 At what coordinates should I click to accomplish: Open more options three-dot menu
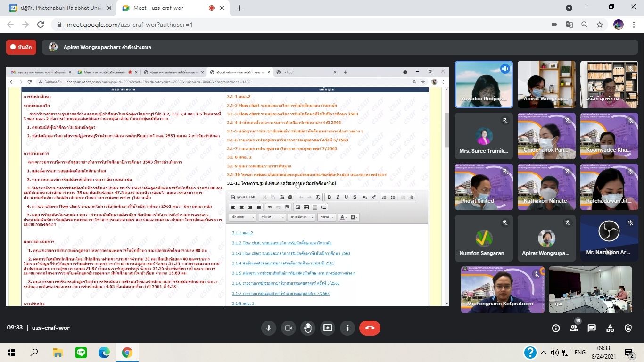pyautogui.click(x=347, y=328)
